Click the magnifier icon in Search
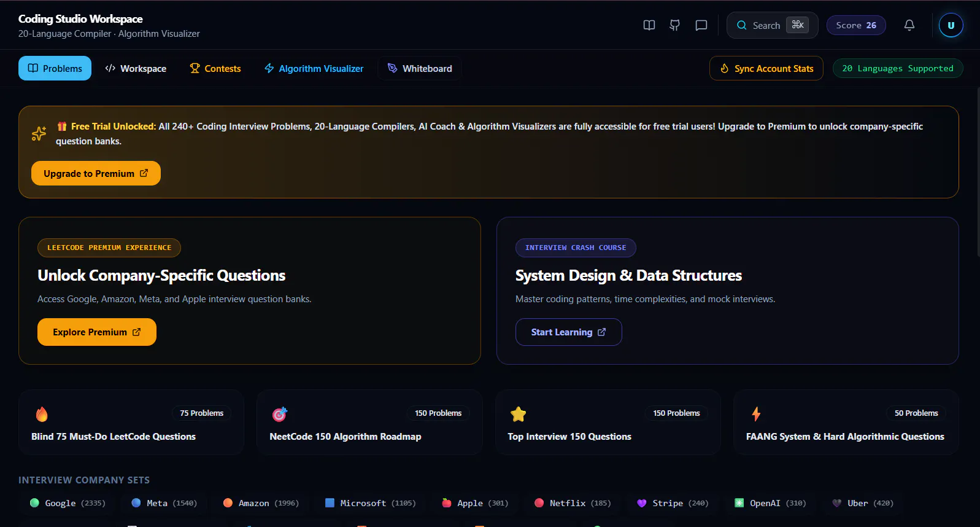The width and height of the screenshot is (980, 527). [x=742, y=25]
